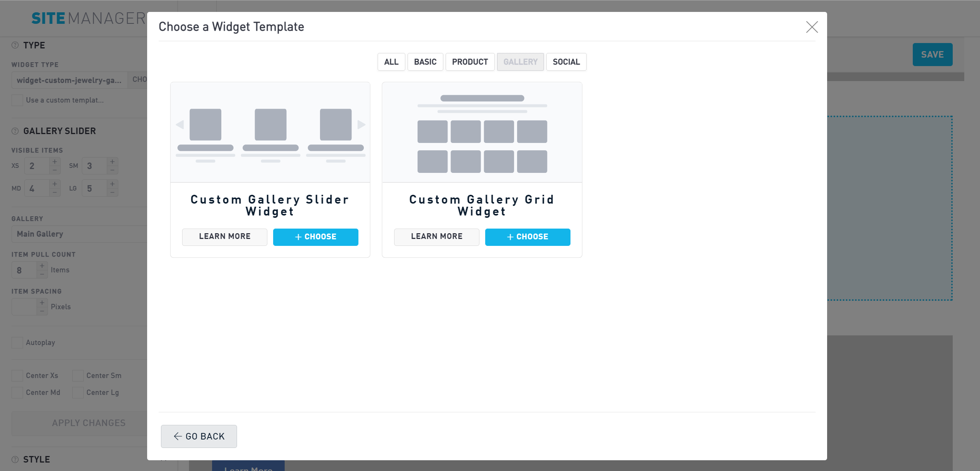980x471 pixels.
Task: Enable the Center Xs checkbox
Action: 17,375
